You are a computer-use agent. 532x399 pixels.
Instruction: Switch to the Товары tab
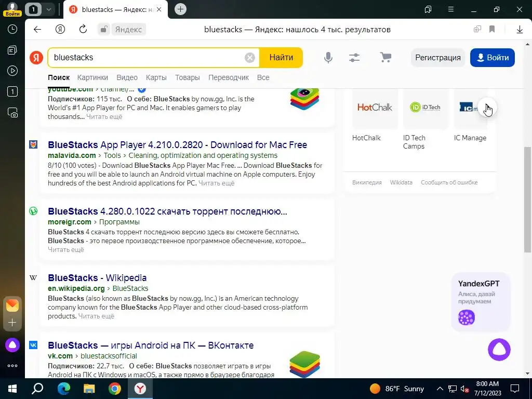(x=187, y=78)
